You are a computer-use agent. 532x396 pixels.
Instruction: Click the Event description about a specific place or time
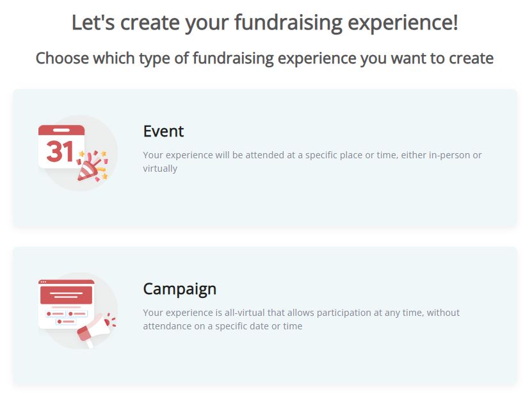312,161
